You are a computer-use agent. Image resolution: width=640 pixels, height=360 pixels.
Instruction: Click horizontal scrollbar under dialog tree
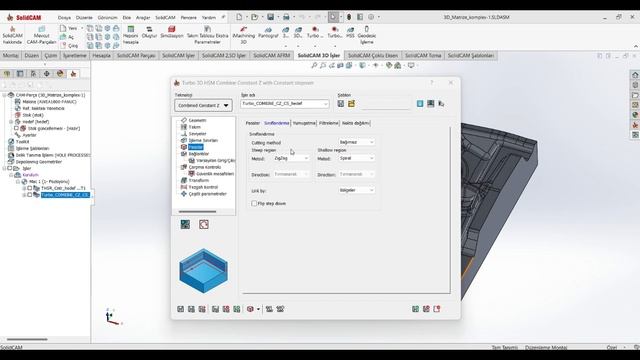click(x=197, y=211)
